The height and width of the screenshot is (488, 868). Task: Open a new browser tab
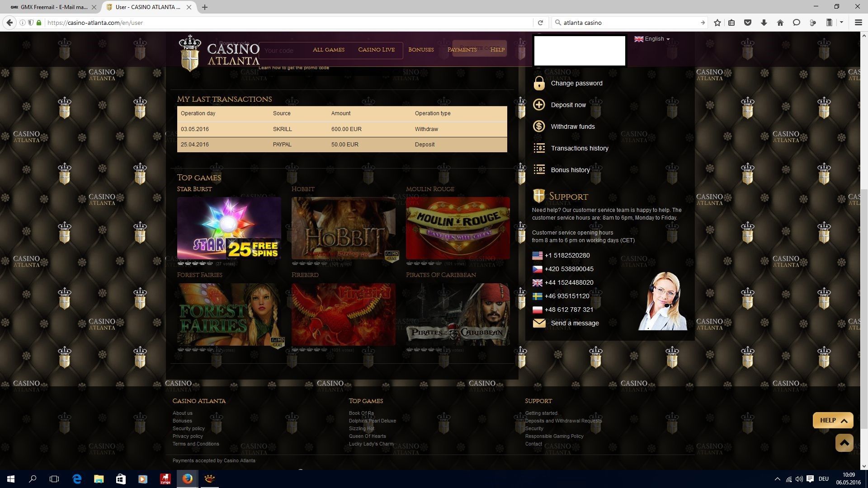coord(205,7)
